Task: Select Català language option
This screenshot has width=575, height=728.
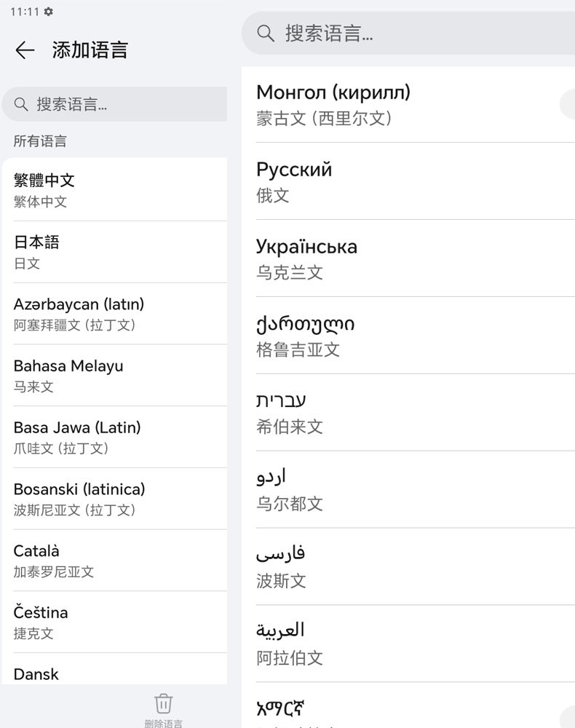Action: [116, 561]
